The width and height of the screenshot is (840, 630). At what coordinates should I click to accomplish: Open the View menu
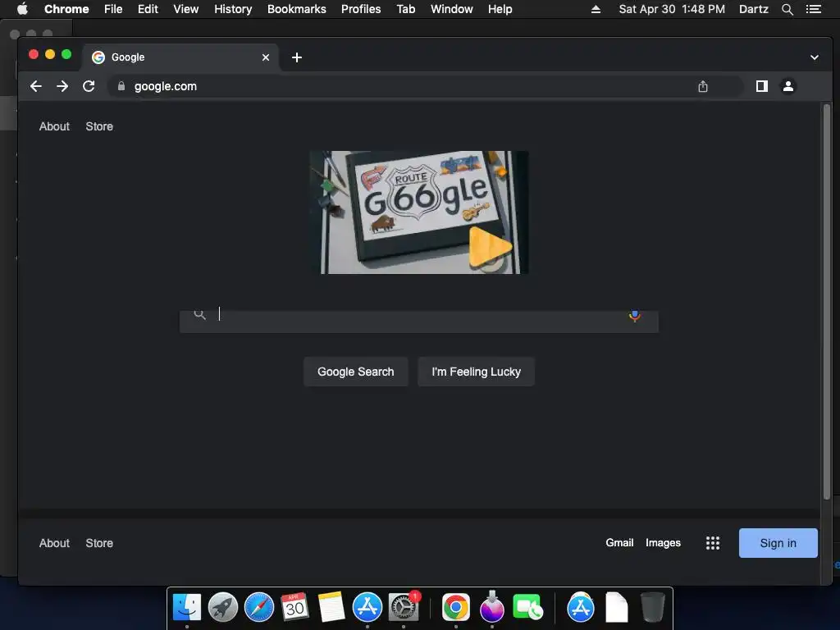(186, 9)
